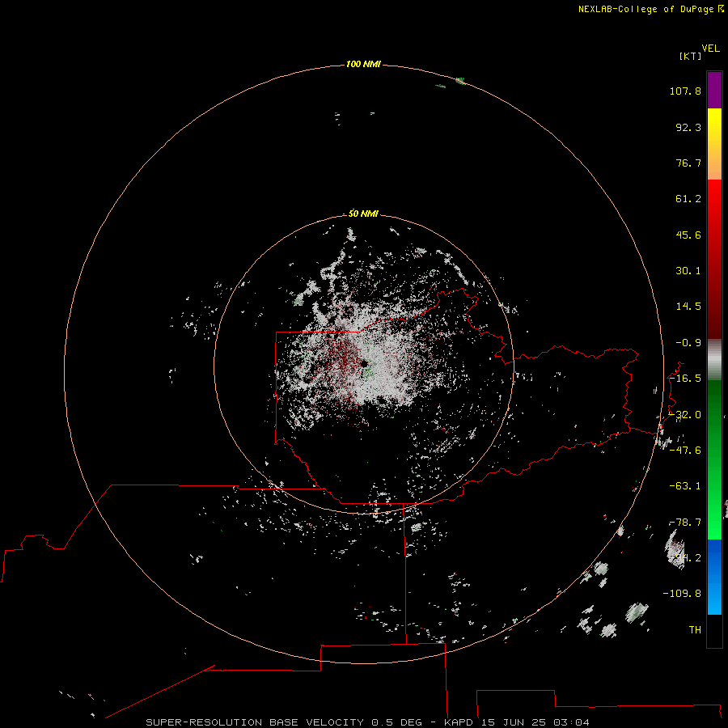
Task: Click the blue segment of velocity color bar
Action: pos(714,577)
